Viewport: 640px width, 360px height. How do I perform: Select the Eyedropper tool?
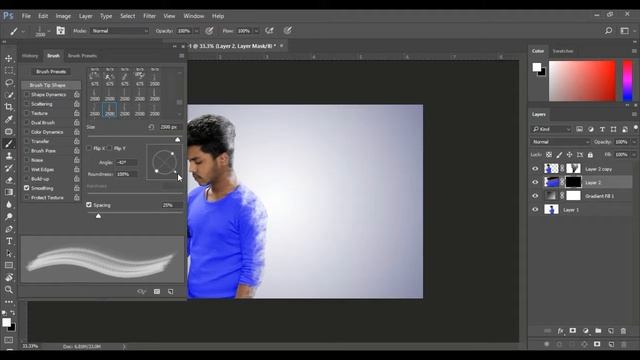[x=9, y=119]
